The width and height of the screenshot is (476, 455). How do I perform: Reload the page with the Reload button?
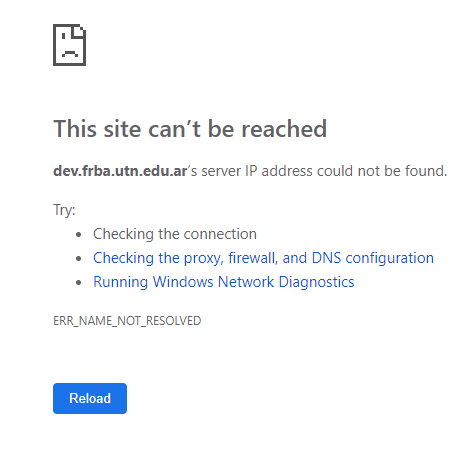90,398
